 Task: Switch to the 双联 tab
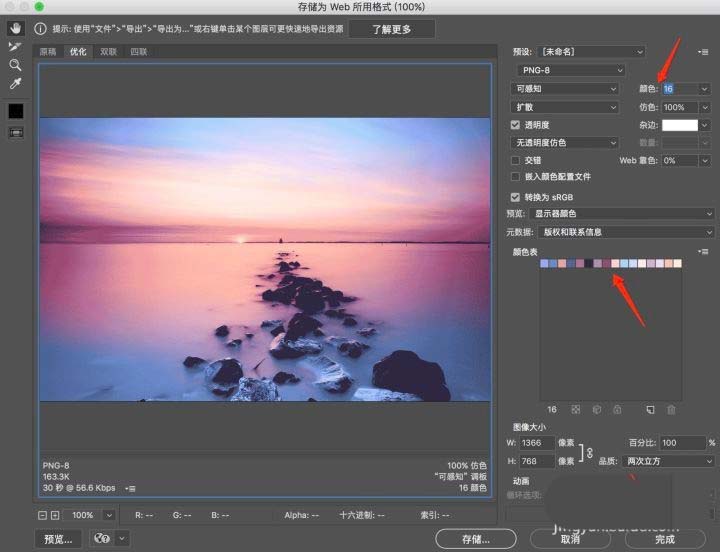(108, 52)
